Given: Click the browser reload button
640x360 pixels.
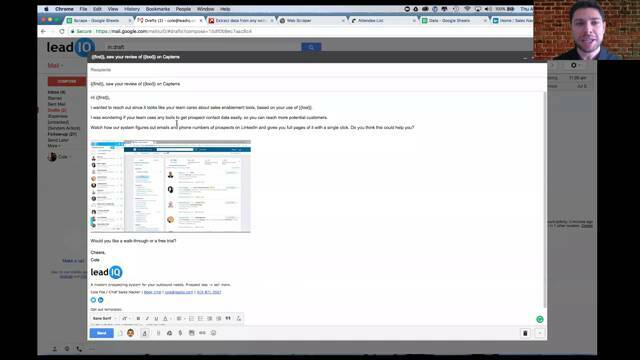Looking at the screenshot, I should coord(62,31).
